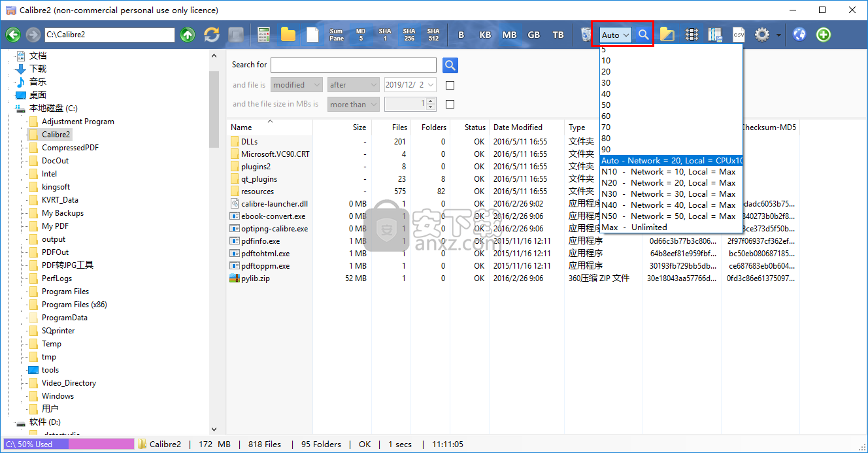Enable the file date filter checkbox
The width and height of the screenshot is (868, 453).
pos(450,85)
